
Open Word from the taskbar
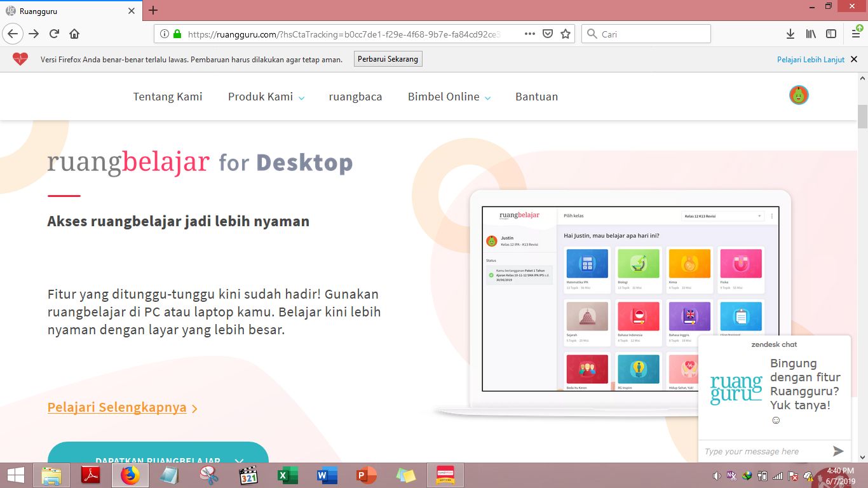click(x=327, y=475)
